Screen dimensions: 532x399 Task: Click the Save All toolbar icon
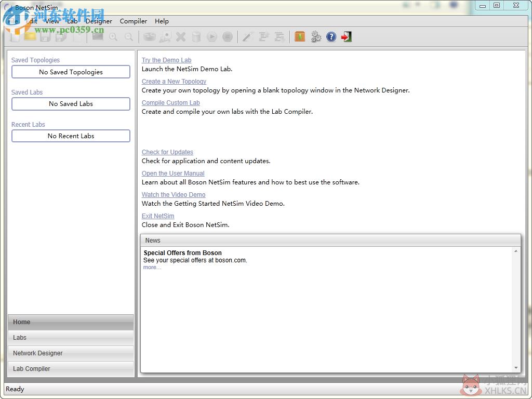[61, 37]
